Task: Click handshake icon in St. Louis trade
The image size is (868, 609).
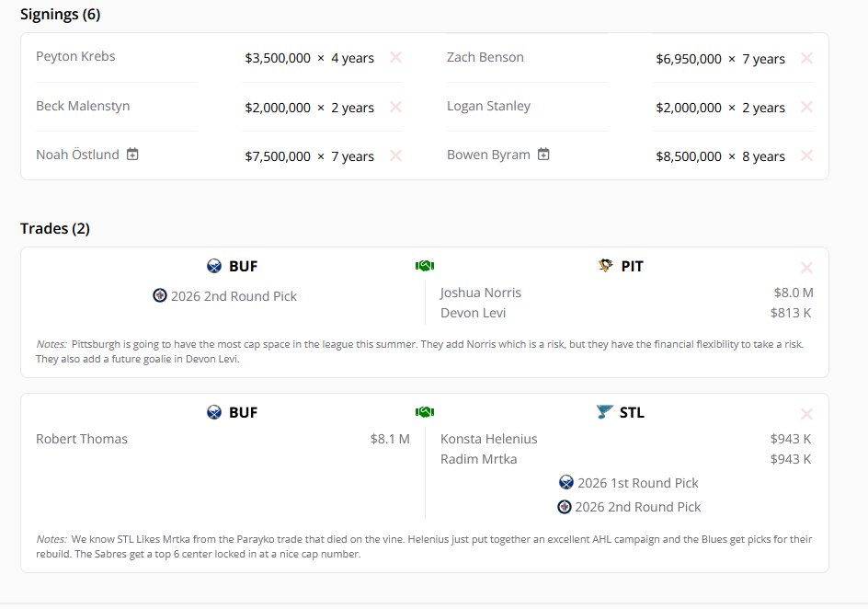Action: click(425, 412)
